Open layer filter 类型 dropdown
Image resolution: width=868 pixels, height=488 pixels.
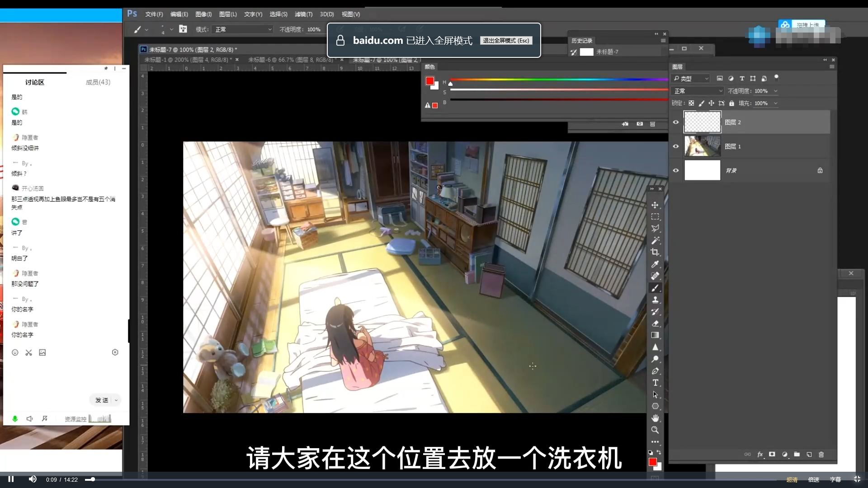[x=691, y=79]
